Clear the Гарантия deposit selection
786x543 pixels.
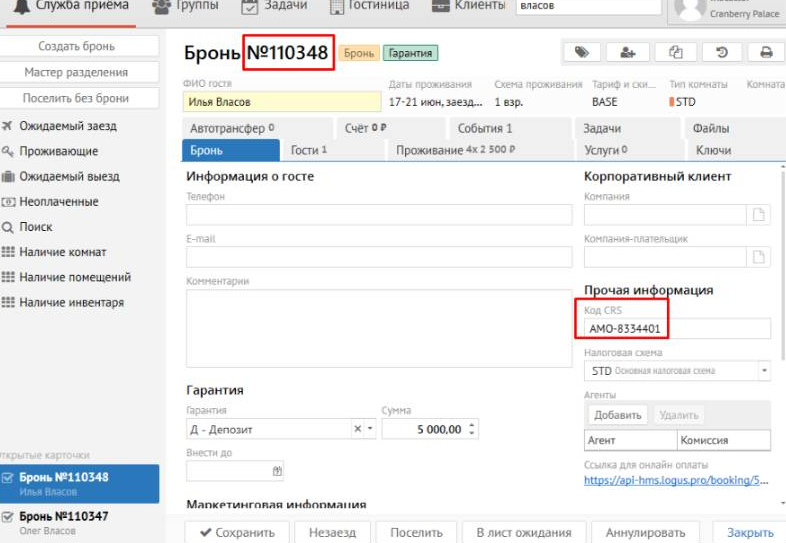point(358,429)
